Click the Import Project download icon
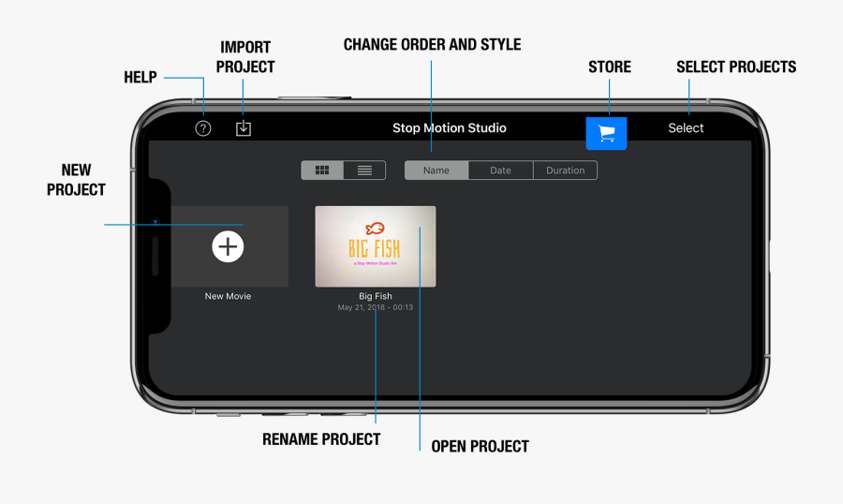The width and height of the screenshot is (843, 504). tap(244, 128)
